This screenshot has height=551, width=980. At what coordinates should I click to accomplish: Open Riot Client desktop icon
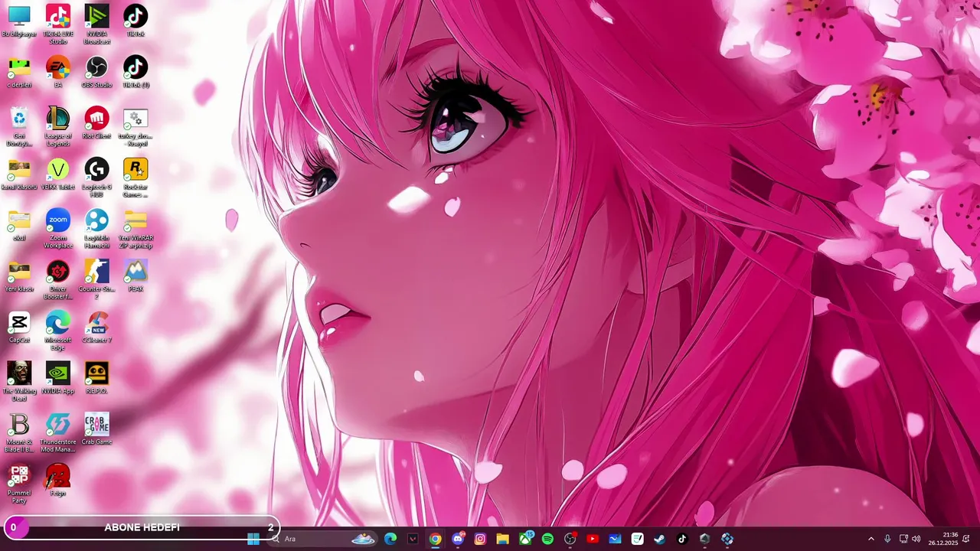(x=96, y=123)
